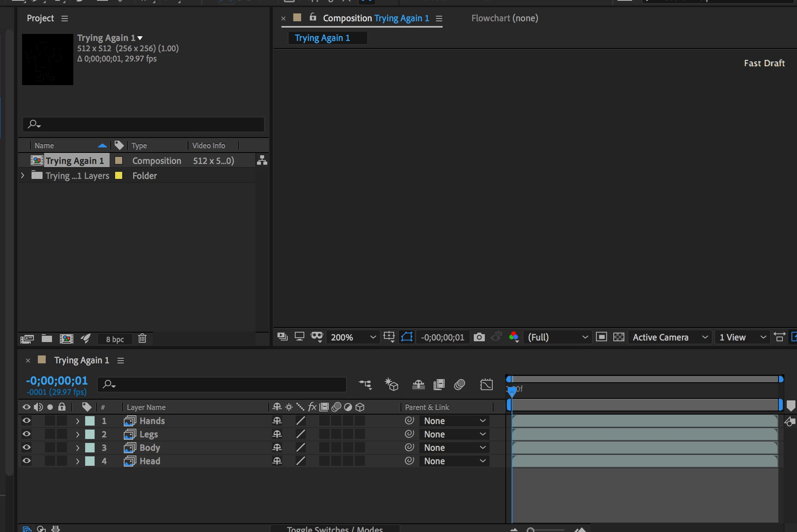Click the 8 bpc color depth button
Viewport: 797px width, 532px height.
115,339
